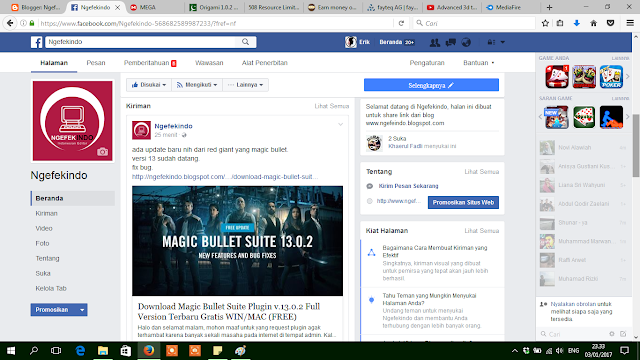Open account menu dropdown arrow in header
Image resolution: width=640 pixels, height=360 pixels.
[x=503, y=42]
